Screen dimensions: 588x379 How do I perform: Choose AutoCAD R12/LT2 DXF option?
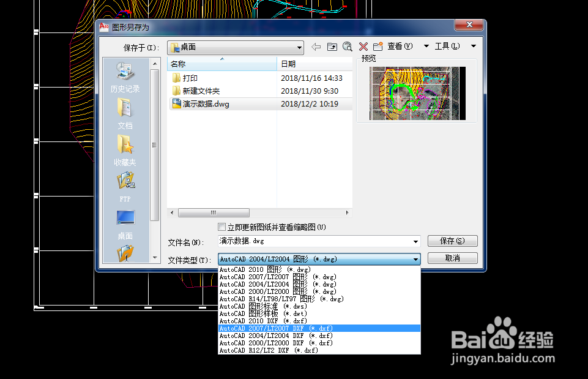coord(319,350)
